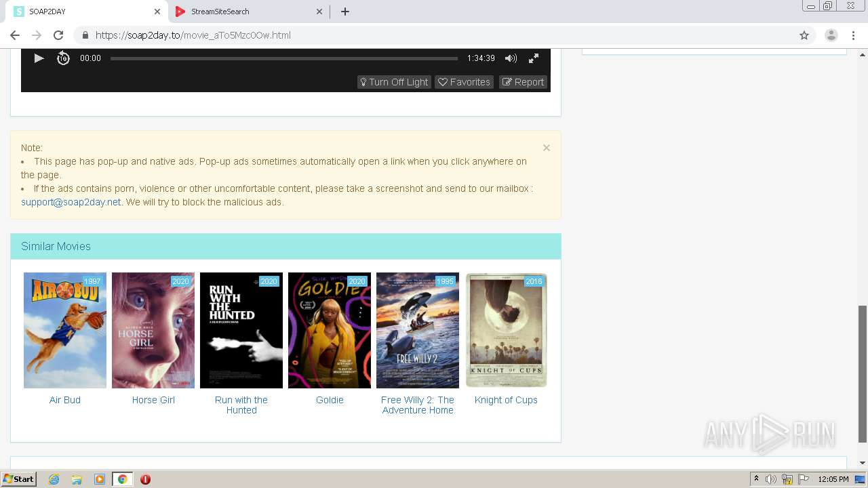868x488 pixels.
Task: Open Goldie poster thumbnail
Action: point(330,330)
